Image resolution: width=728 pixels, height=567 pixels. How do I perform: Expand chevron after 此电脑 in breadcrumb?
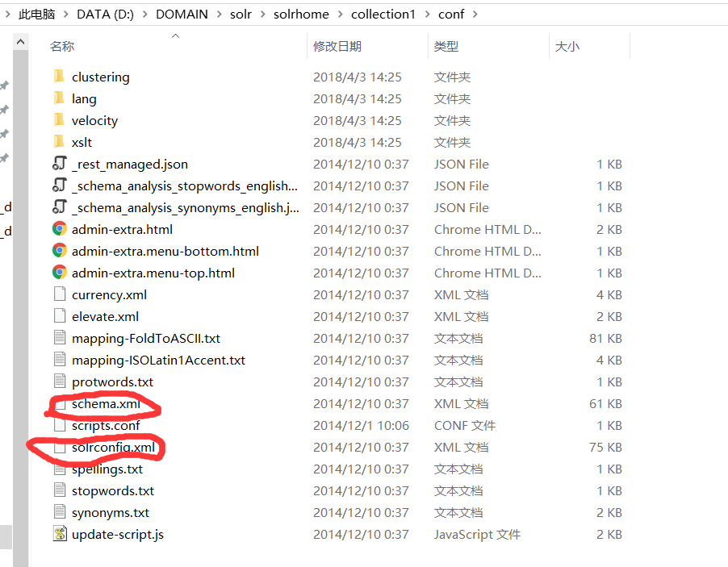coord(66,15)
